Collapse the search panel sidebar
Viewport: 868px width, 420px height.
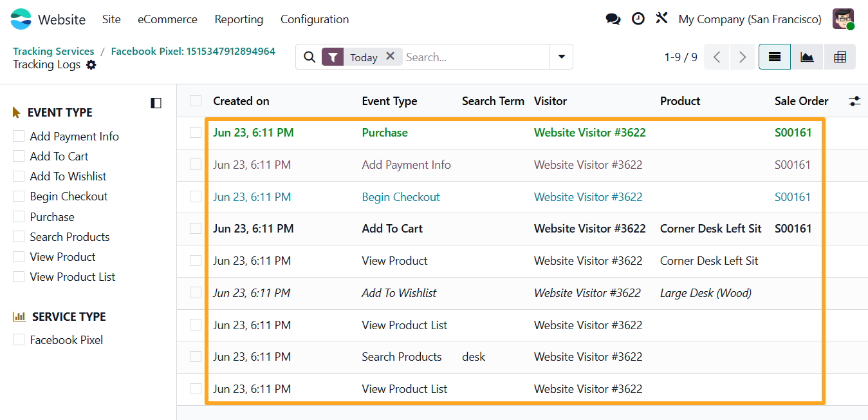click(x=156, y=103)
